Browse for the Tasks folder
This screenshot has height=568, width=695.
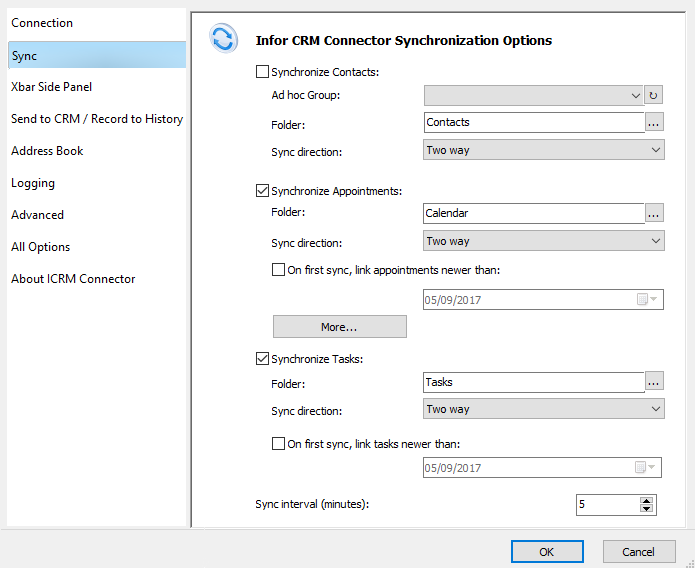pos(654,381)
